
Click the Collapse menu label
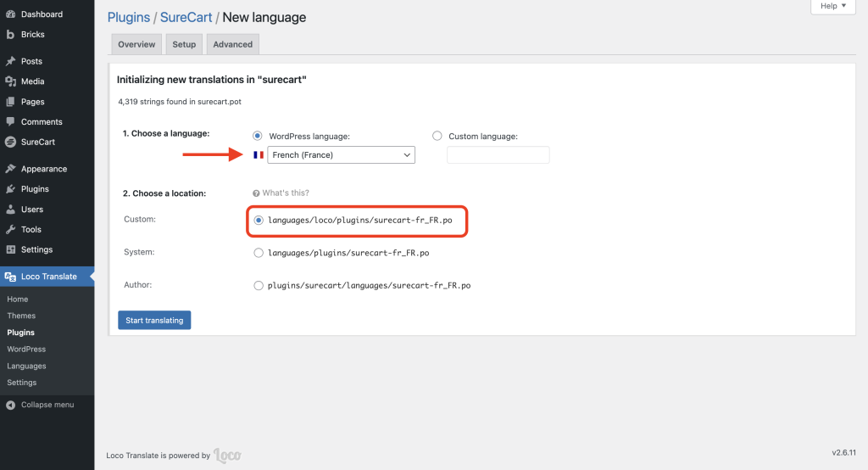point(47,406)
